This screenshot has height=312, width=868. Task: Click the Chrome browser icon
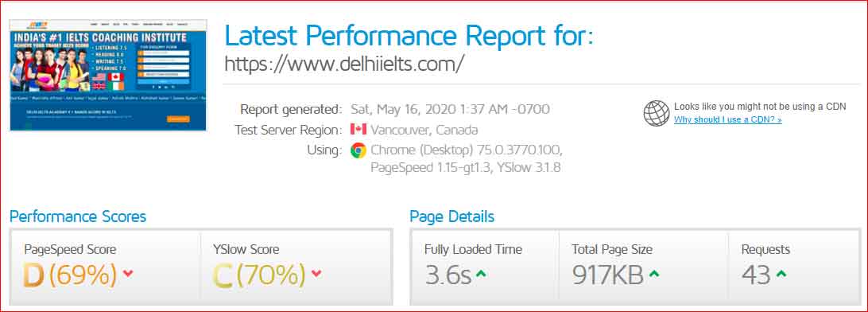358,150
